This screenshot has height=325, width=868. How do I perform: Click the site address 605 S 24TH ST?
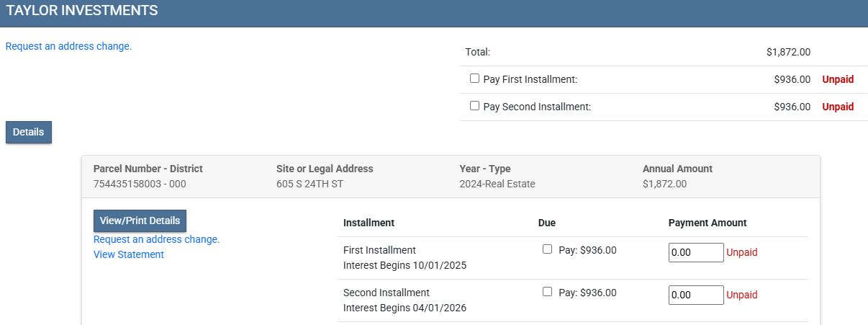pos(311,184)
